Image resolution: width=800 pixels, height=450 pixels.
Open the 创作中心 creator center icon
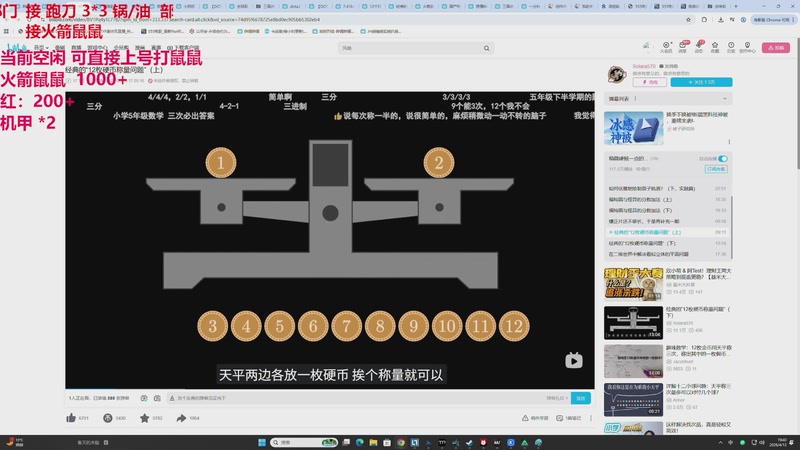pos(747,47)
